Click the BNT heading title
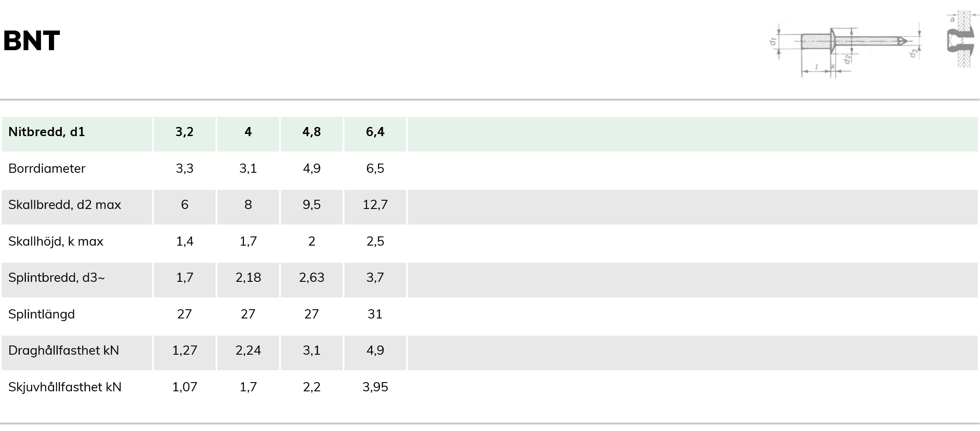The image size is (980, 431). 31,41
